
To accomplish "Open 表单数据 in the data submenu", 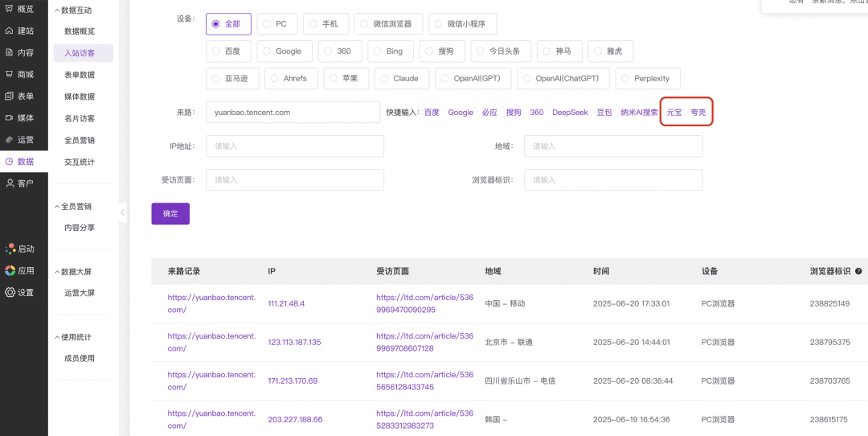I will pyautogui.click(x=80, y=75).
